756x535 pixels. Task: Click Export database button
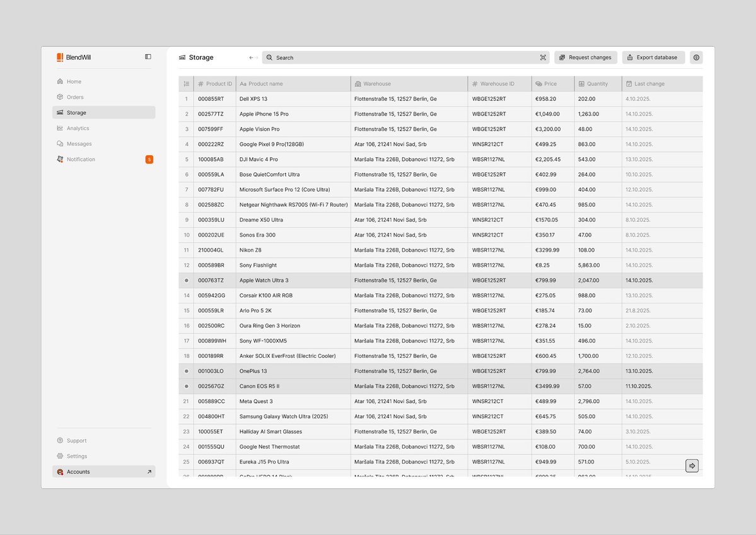coord(653,57)
